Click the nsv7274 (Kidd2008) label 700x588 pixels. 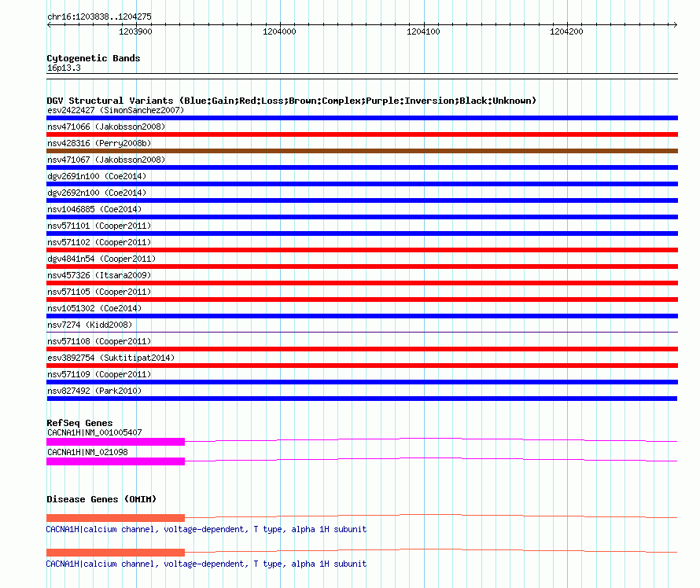pyautogui.click(x=90, y=325)
